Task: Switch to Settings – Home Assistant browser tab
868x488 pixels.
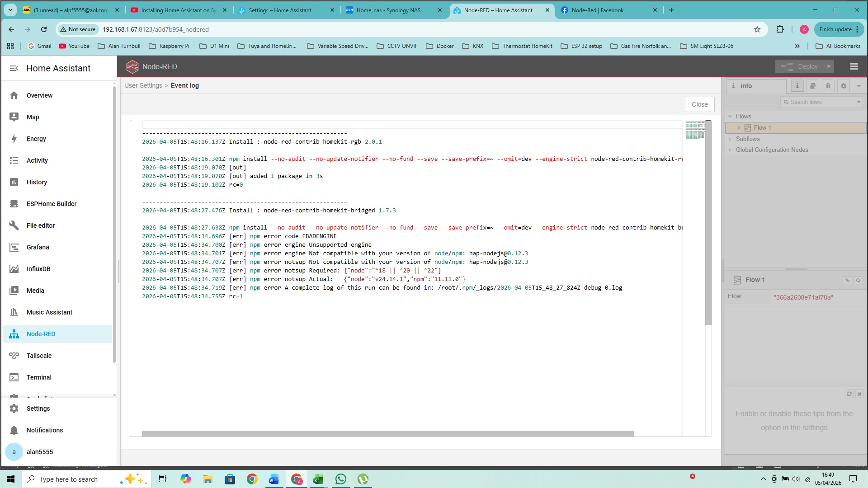Action: [280, 10]
